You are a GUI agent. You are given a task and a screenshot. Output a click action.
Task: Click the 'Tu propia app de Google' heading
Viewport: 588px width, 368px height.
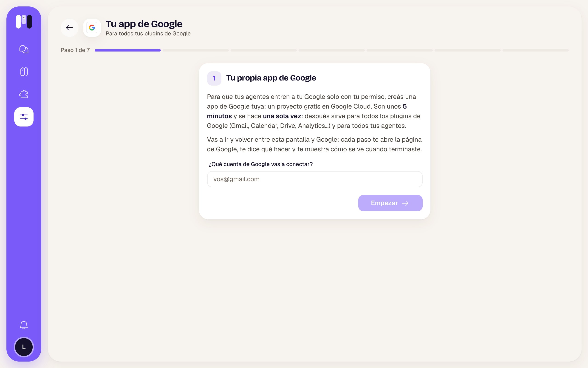click(x=271, y=78)
